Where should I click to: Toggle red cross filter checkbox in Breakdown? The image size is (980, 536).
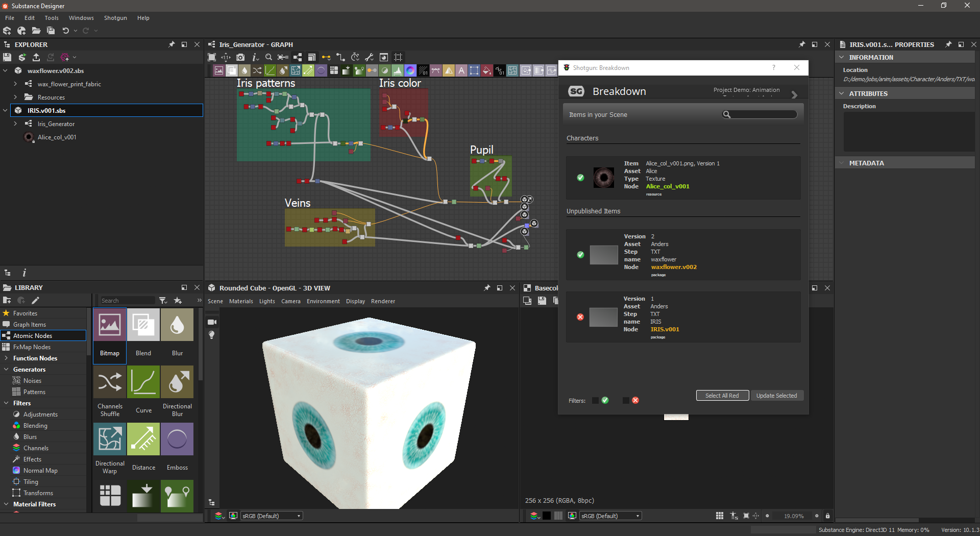(626, 401)
